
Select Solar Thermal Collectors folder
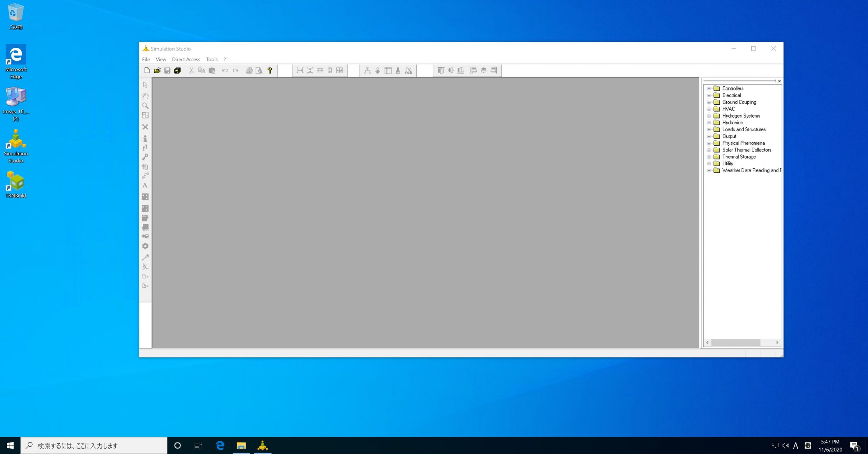pos(747,150)
